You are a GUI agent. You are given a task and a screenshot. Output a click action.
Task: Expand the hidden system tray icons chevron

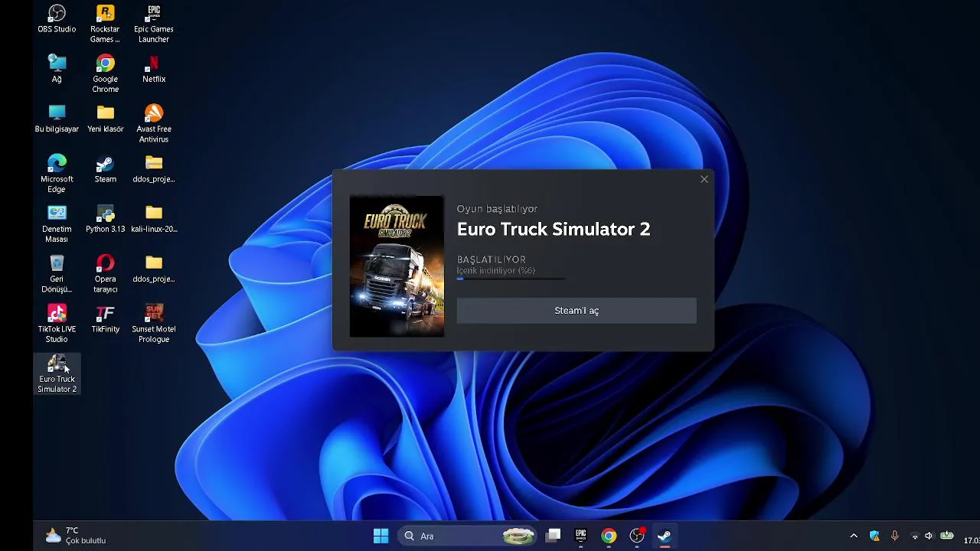point(854,536)
